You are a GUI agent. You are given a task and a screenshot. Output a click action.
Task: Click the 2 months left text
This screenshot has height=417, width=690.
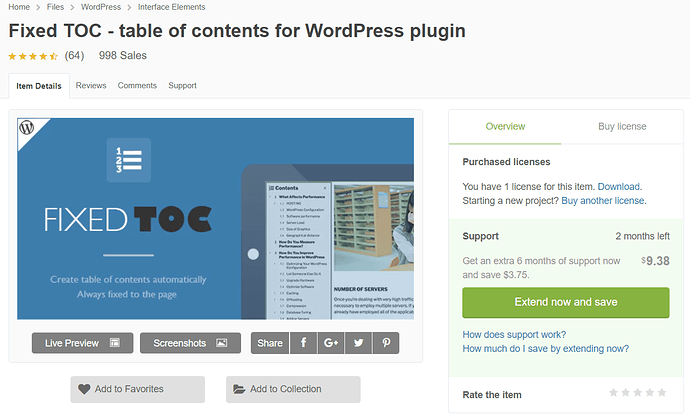(642, 236)
